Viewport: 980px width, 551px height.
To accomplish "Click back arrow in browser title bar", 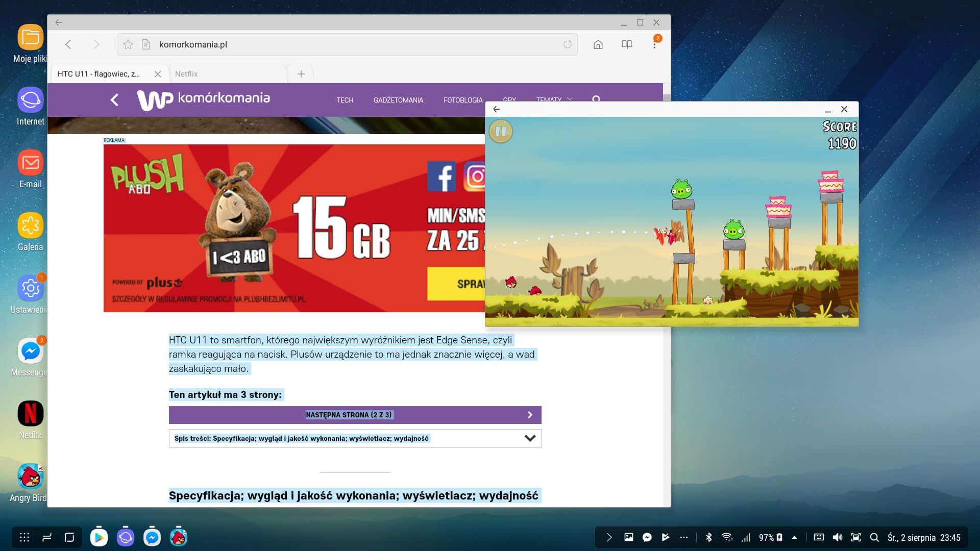I will coord(59,22).
